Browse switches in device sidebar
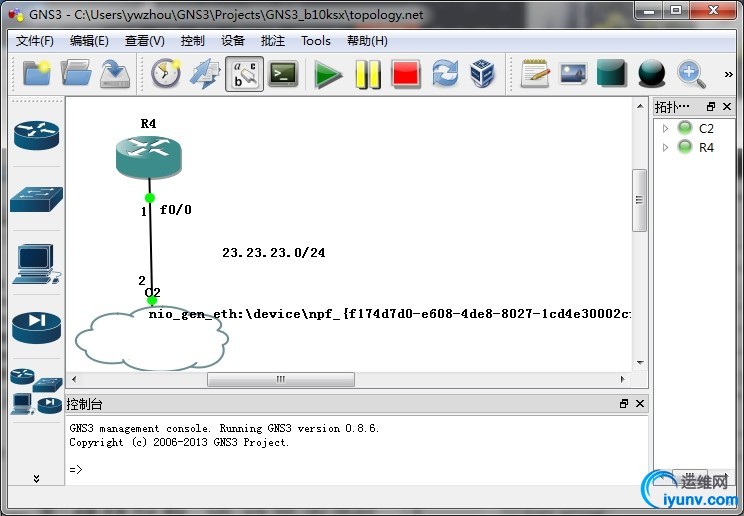This screenshot has width=744, height=516. (x=37, y=199)
